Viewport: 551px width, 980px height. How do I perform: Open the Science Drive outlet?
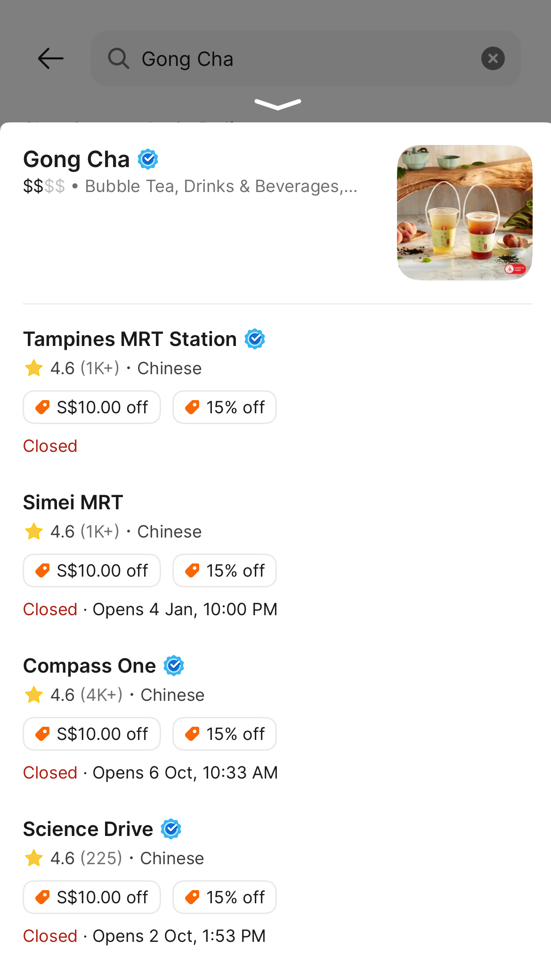pos(88,829)
